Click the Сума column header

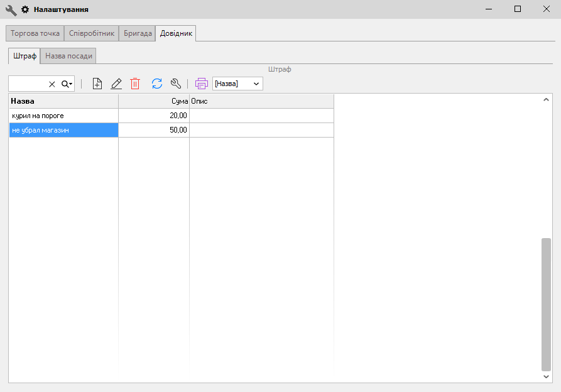154,101
